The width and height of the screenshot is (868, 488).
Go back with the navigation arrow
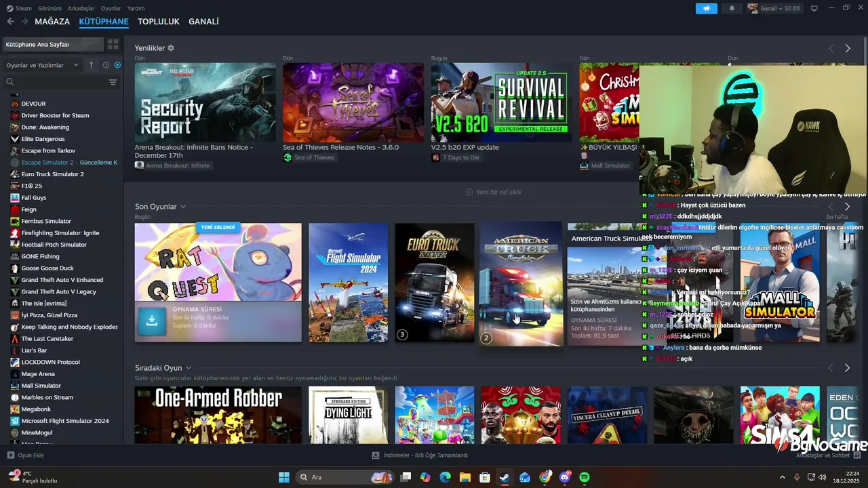[x=10, y=22]
